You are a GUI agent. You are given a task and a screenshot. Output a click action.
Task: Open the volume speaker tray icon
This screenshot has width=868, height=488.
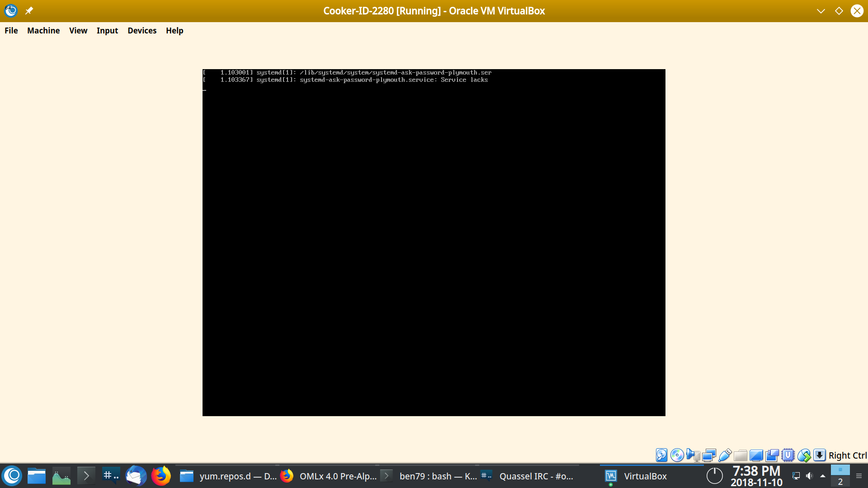point(809,476)
